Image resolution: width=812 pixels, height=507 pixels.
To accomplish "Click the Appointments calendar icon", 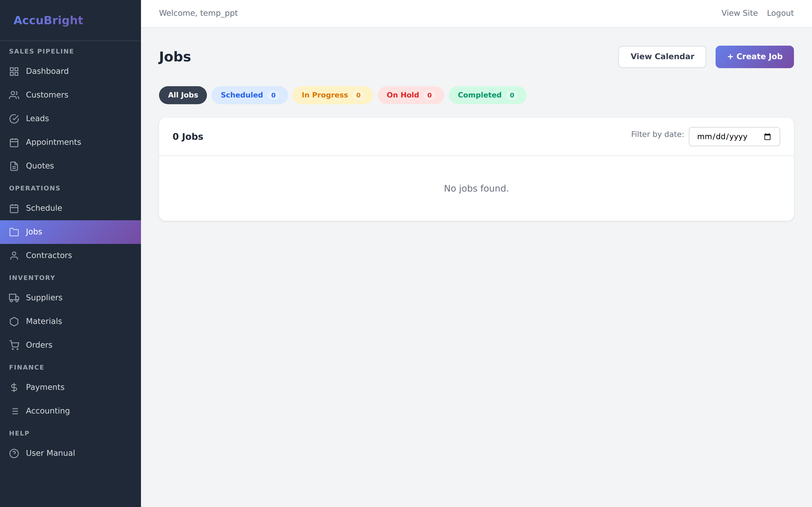I will 14,142.
